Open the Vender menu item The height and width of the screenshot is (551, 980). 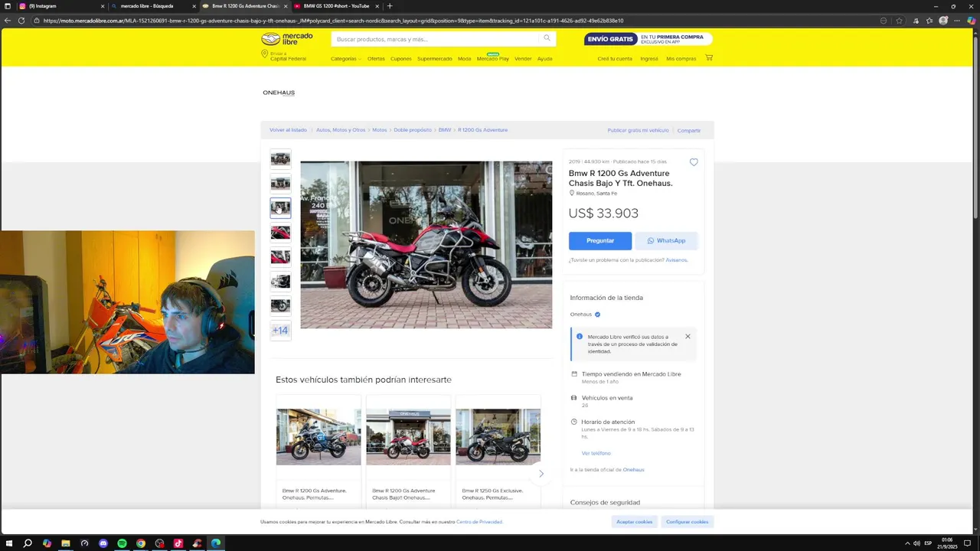pos(523,59)
